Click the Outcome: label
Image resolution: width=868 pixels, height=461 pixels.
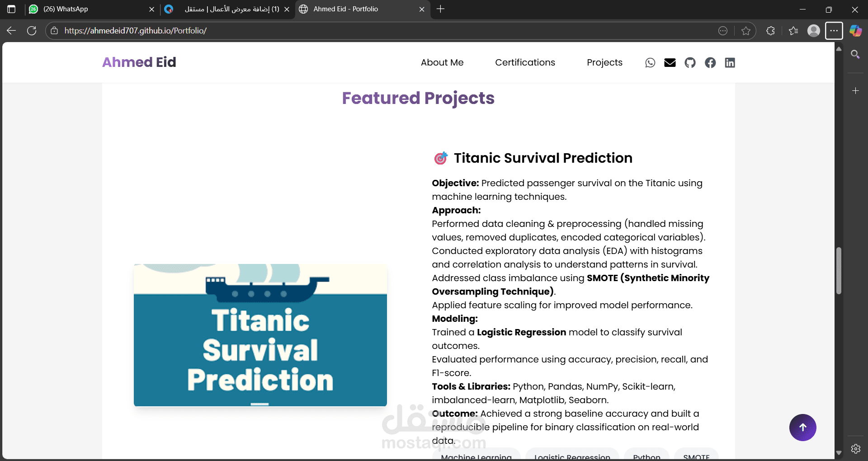[x=455, y=414]
